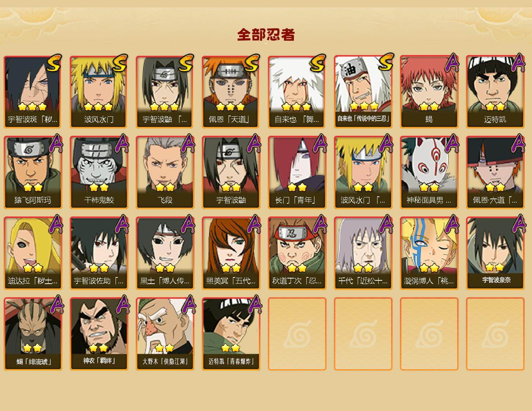Select the 漩涡博人 ninja card
The image size is (532, 411).
pos(429,253)
